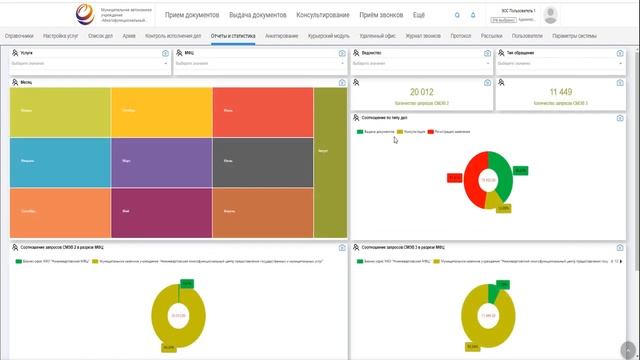Click the snapshot icon on the 20 012 card
Image resolution: width=640 pixels, height=360 pixels.
pos(487,83)
